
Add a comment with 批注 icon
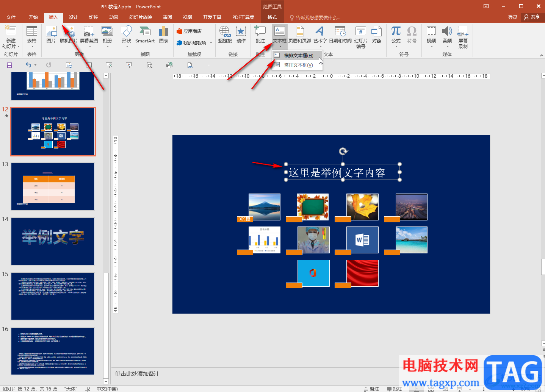coord(260,35)
